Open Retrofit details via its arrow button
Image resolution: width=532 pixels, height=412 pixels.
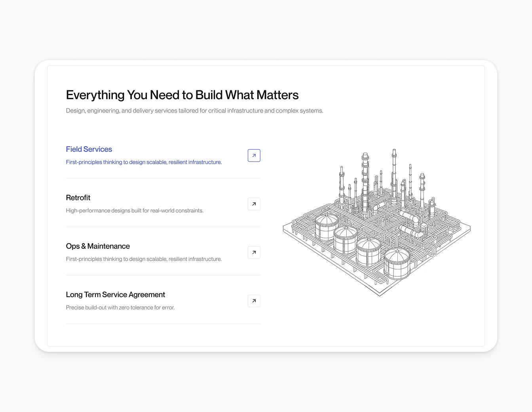coord(254,204)
